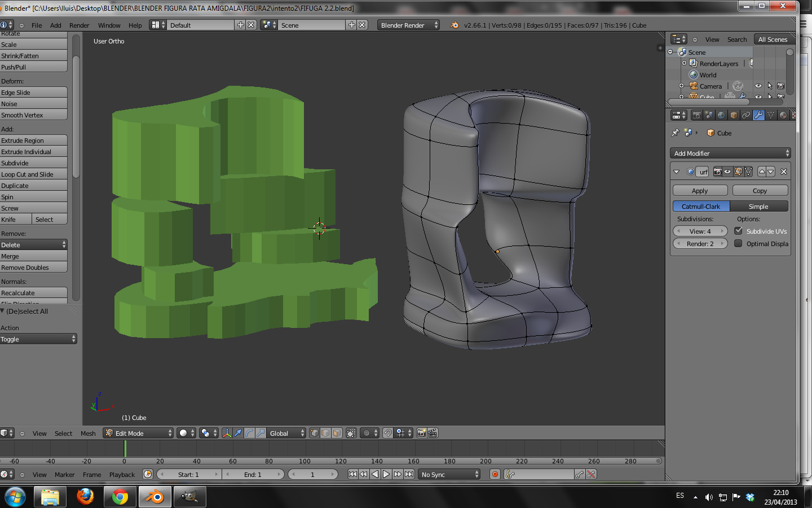812x508 pixels.
Task: Uncheck the Subdivide UVs checkbox
Action: pyautogui.click(x=738, y=231)
